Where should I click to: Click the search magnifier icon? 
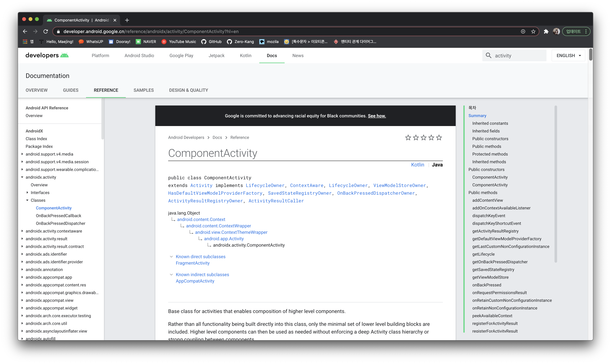click(x=489, y=55)
